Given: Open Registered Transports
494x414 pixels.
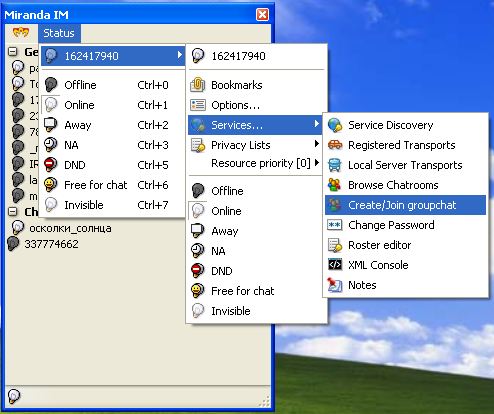Looking at the screenshot, I should (405, 145).
